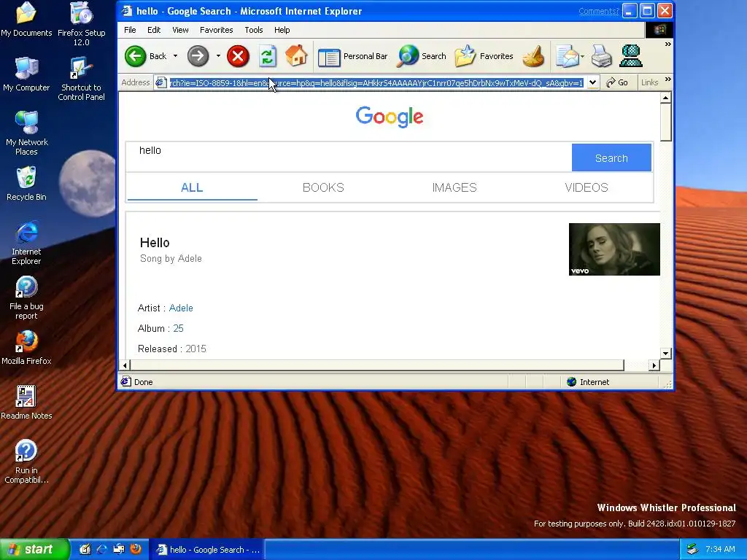Open the Search toolbar pane
Screen dimensions: 747x560
click(422, 56)
